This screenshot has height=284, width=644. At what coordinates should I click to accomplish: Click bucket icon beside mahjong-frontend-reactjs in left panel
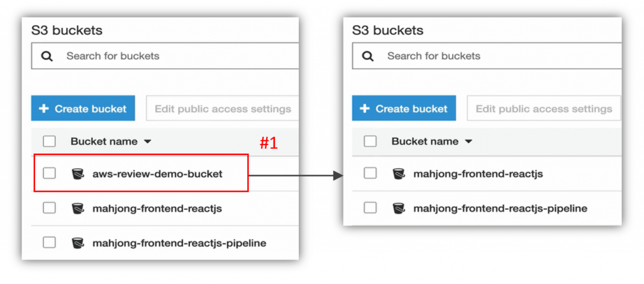point(78,208)
